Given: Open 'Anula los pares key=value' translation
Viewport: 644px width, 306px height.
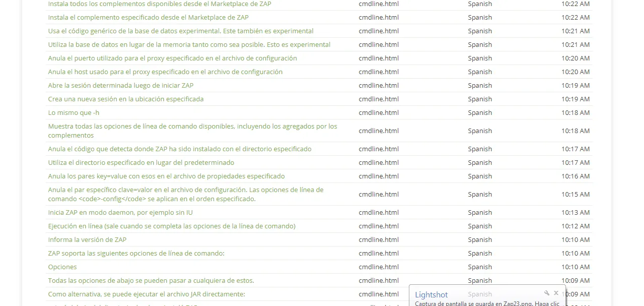Looking at the screenshot, I should click(167, 176).
